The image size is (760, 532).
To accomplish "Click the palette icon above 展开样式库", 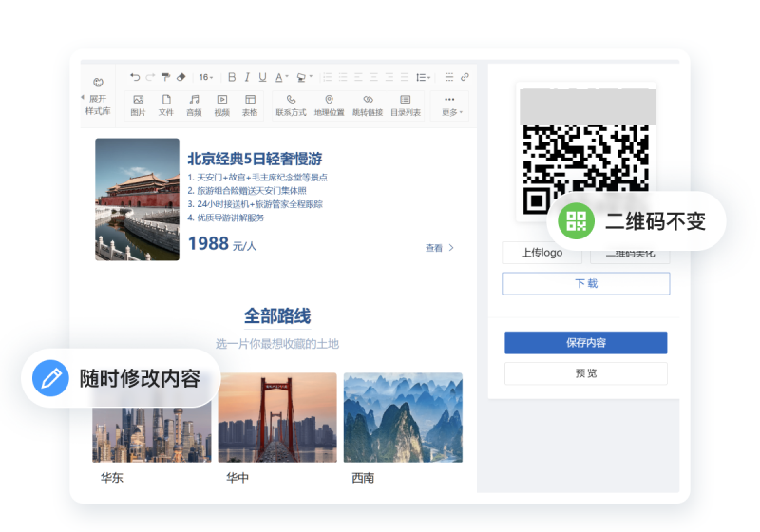I will 98,82.
